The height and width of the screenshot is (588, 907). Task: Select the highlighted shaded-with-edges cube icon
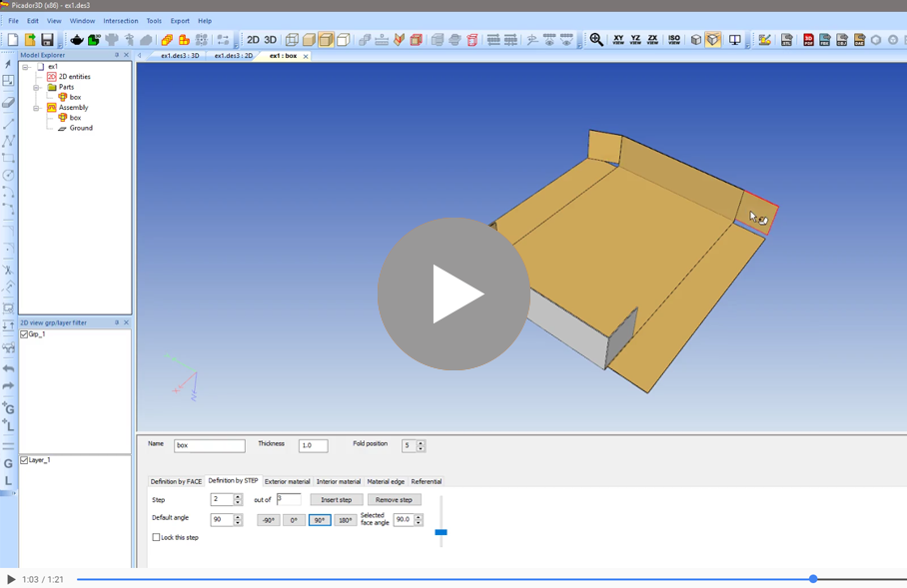coord(327,39)
